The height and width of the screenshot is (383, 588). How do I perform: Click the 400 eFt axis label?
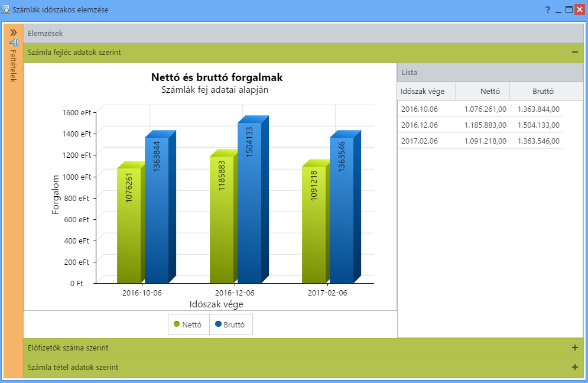76,241
